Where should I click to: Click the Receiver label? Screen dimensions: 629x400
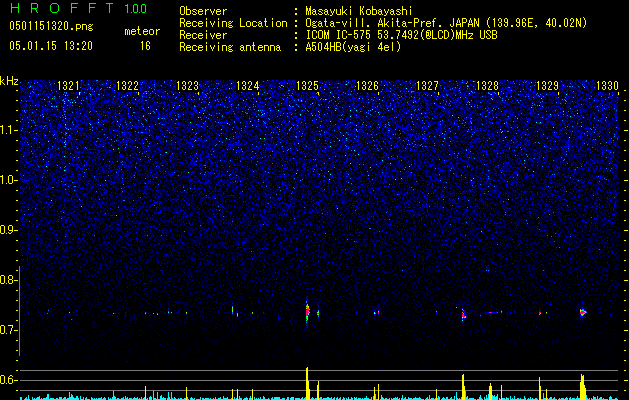tap(203, 35)
